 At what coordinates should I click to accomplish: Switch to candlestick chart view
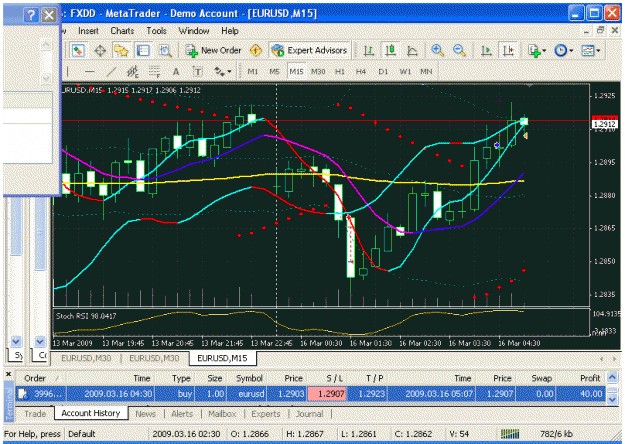(x=391, y=51)
